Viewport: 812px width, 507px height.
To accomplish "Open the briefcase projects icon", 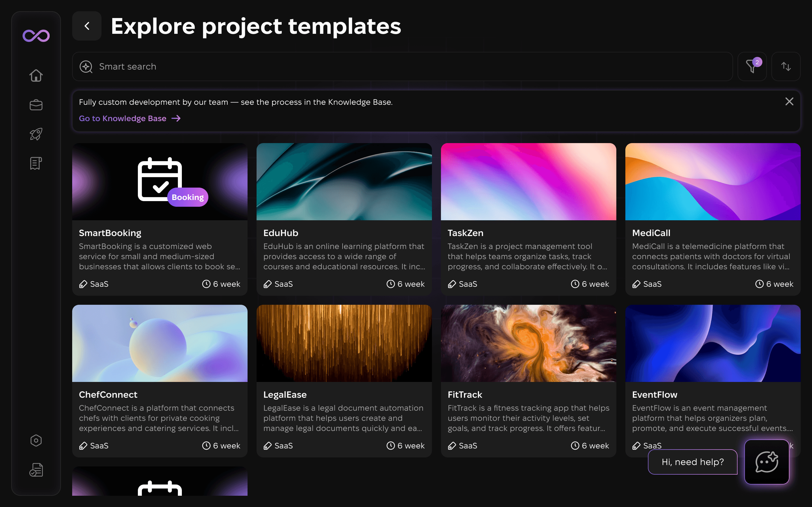I will pyautogui.click(x=36, y=105).
